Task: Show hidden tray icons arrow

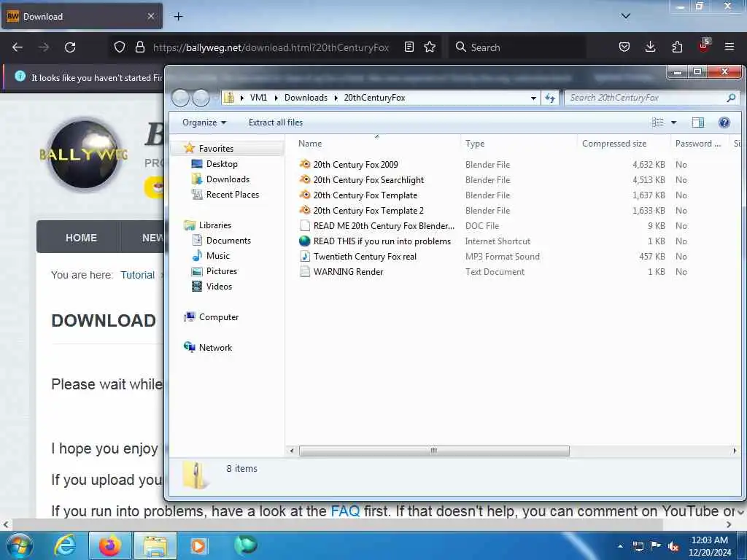Action: coord(620,546)
